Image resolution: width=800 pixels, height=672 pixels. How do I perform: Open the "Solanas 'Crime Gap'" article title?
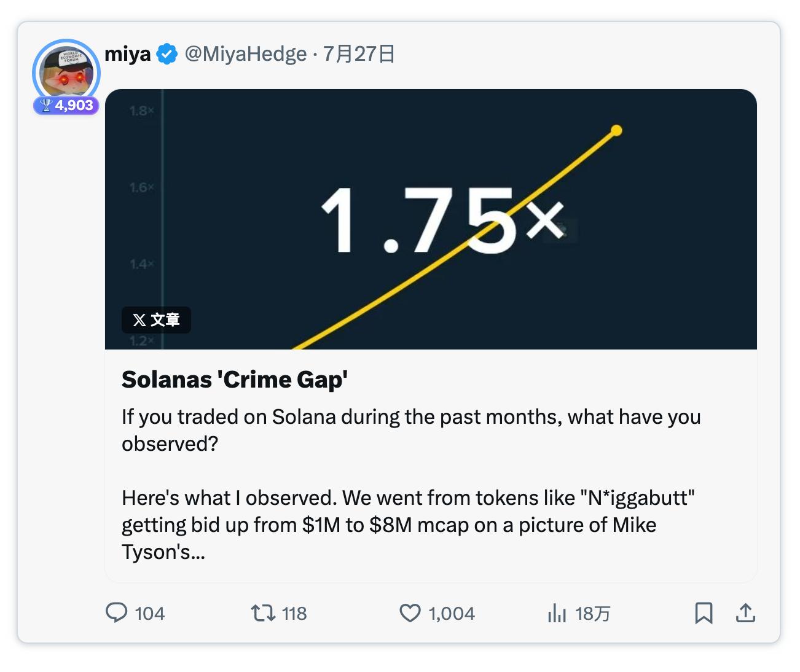[235, 380]
